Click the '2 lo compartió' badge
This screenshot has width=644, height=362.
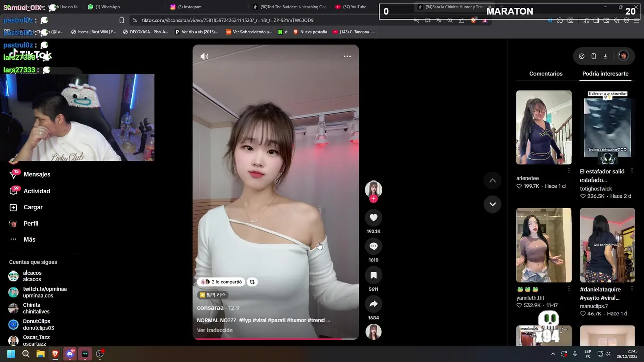click(x=221, y=282)
